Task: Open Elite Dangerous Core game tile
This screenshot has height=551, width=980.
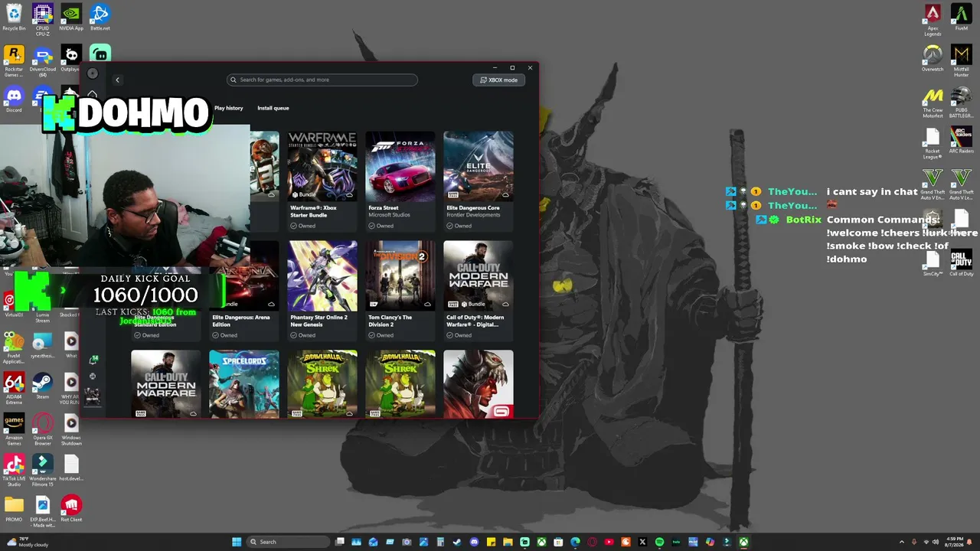Action: coord(479,181)
